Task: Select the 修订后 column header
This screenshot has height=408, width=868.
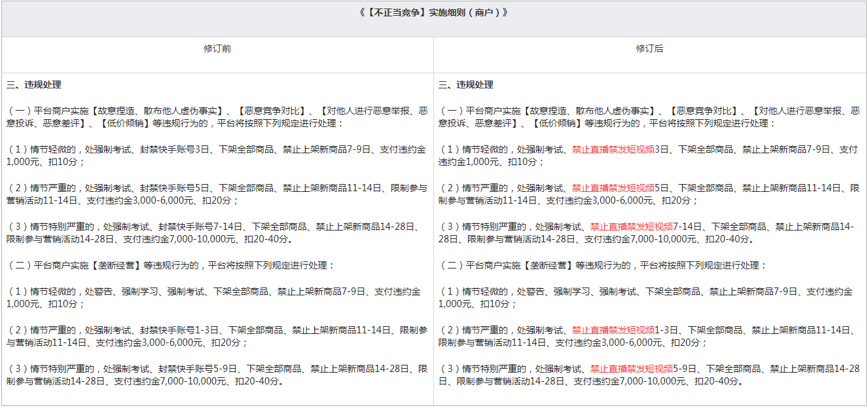Action: [x=649, y=48]
